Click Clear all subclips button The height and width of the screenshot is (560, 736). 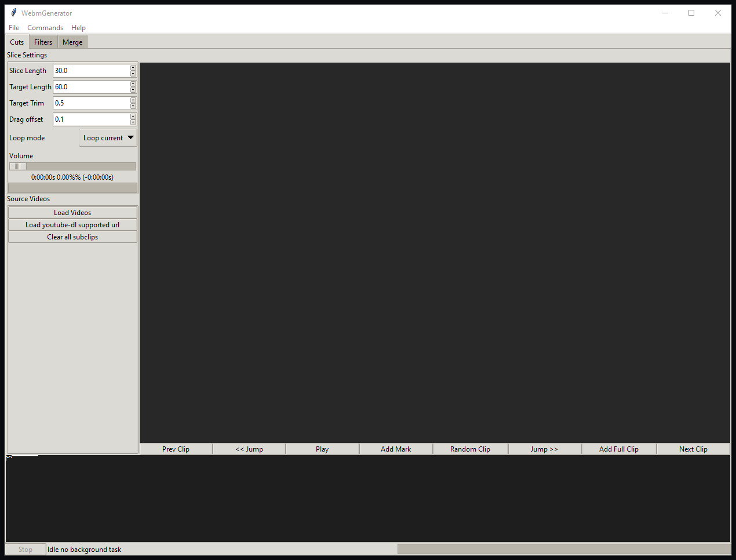(x=72, y=237)
